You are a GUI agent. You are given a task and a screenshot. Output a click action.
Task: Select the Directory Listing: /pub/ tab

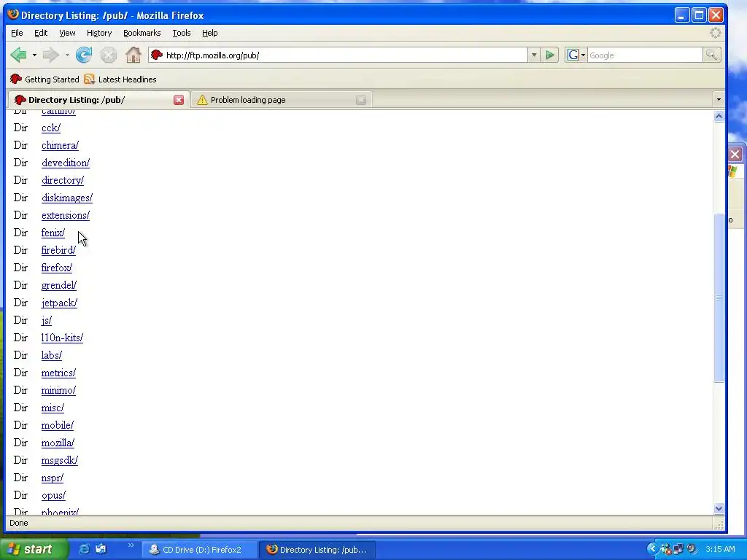coord(98,100)
